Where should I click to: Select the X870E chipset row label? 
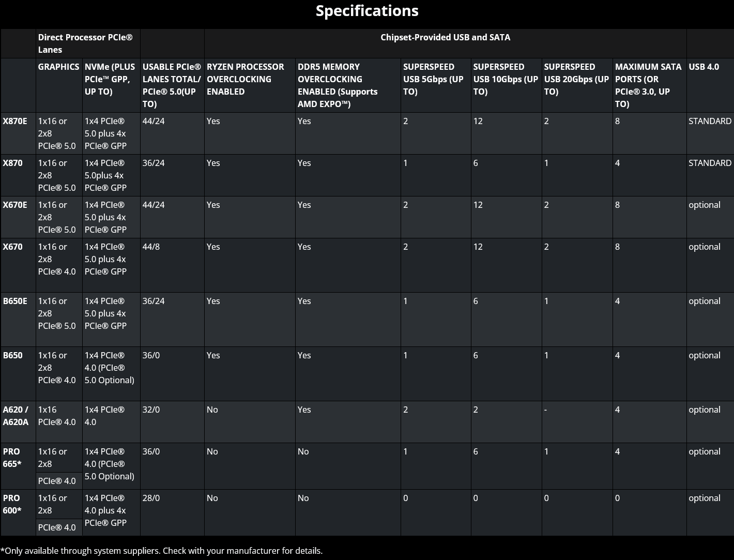click(x=15, y=121)
